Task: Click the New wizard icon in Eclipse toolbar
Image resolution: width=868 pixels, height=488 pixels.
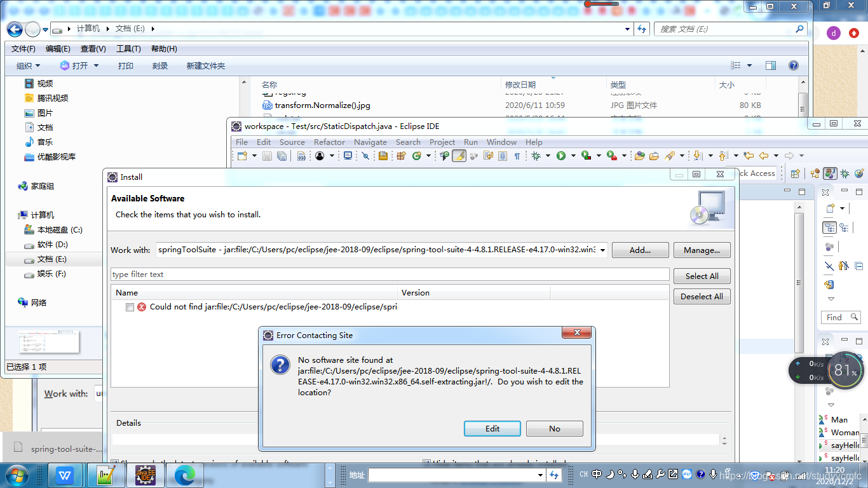Action: tap(242, 156)
